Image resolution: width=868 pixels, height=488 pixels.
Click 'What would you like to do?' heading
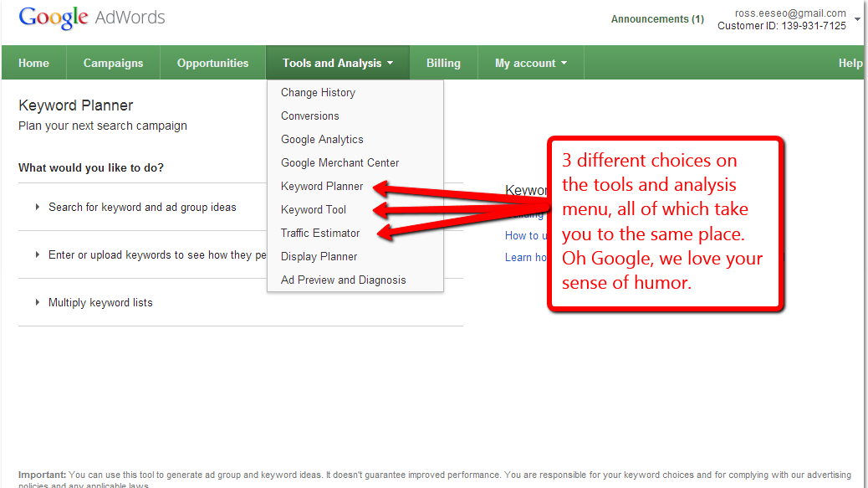point(91,168)
